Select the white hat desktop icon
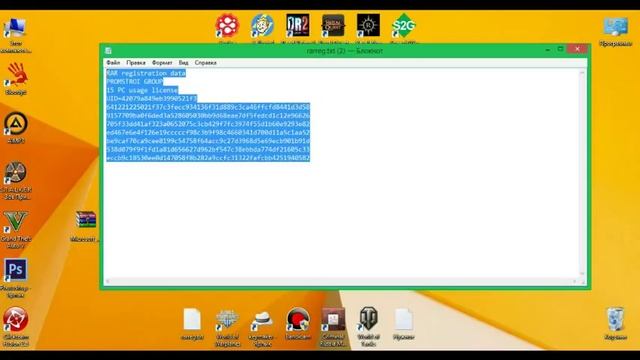The height and width of the screenshot is (360, 640). [262, 319]
